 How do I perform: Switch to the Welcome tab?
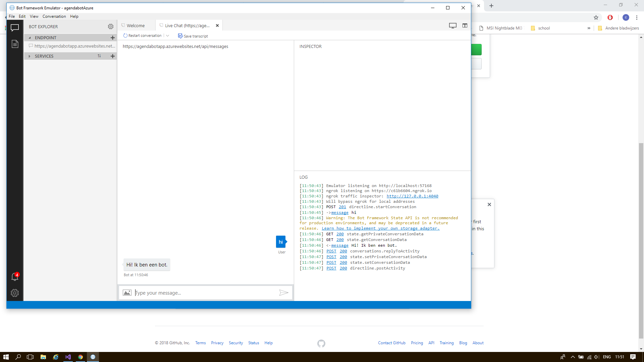click(136, 25)
